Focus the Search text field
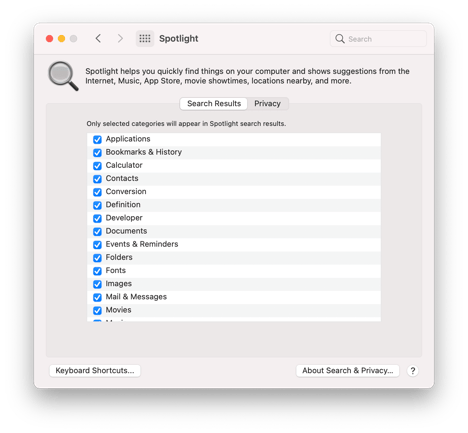 click(x=378, y=39)
